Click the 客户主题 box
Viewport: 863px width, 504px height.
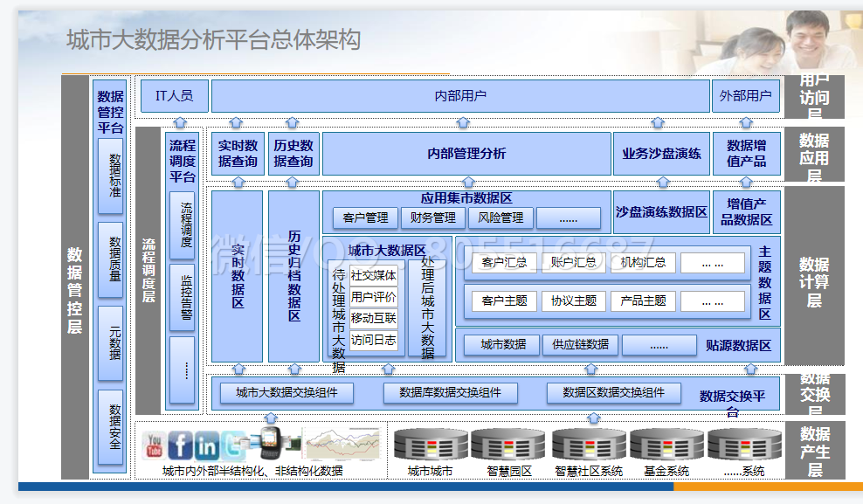(x=504, y=301)
